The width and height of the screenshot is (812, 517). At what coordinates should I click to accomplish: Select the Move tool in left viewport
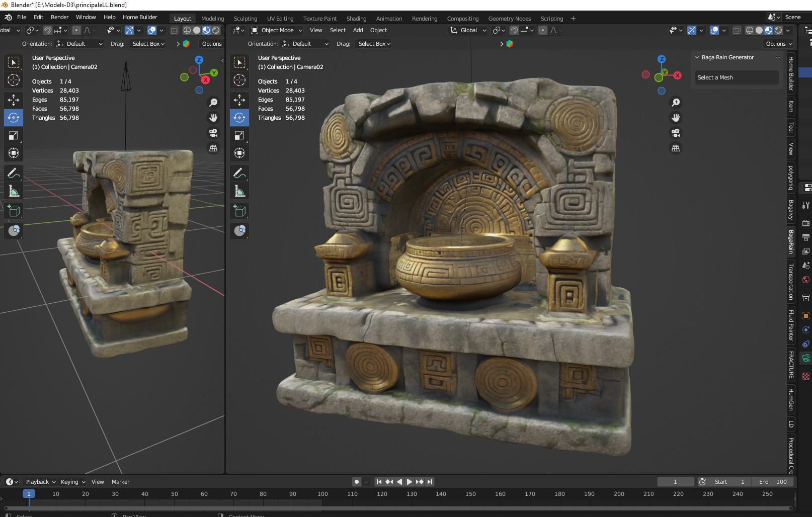[x=14, y=100]
